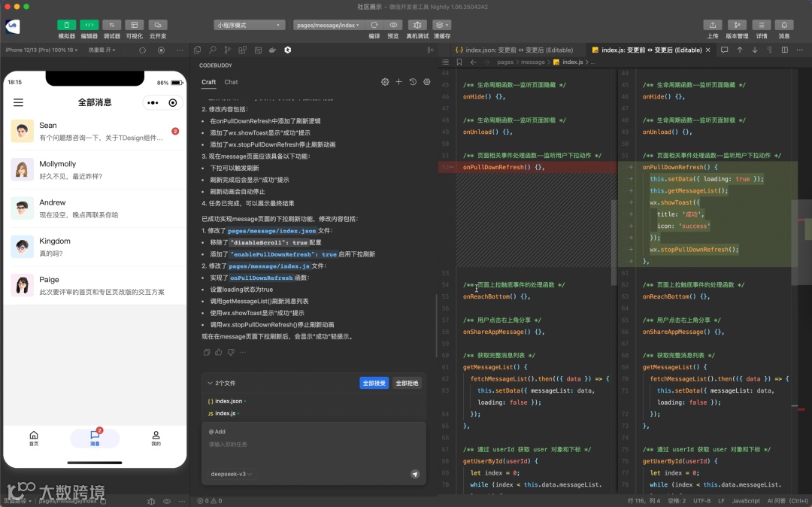Viewport: 812px width, 507px height.
Task: Copy the CodeBuddy response
Action: (207, 352)
